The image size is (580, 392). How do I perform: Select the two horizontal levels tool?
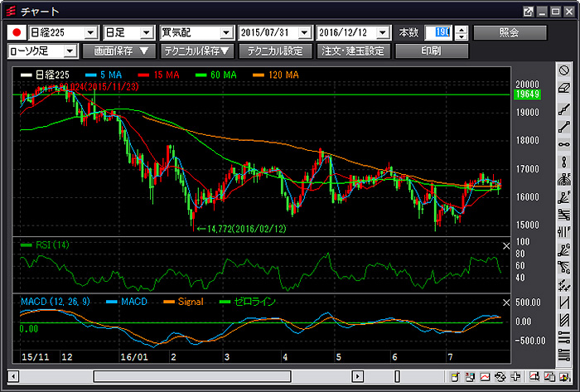(x=564, y=337)
